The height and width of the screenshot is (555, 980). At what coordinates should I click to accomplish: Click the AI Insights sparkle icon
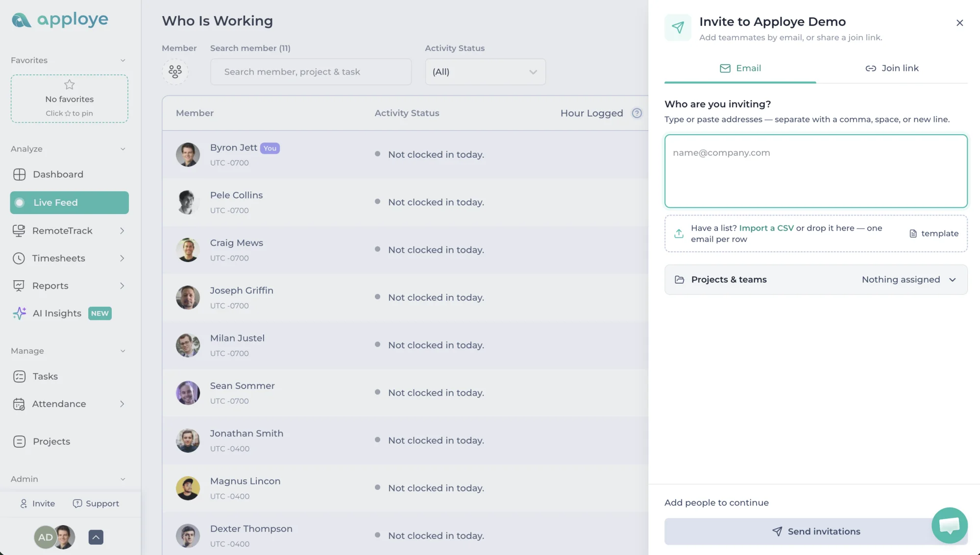[x=19, y=314]
